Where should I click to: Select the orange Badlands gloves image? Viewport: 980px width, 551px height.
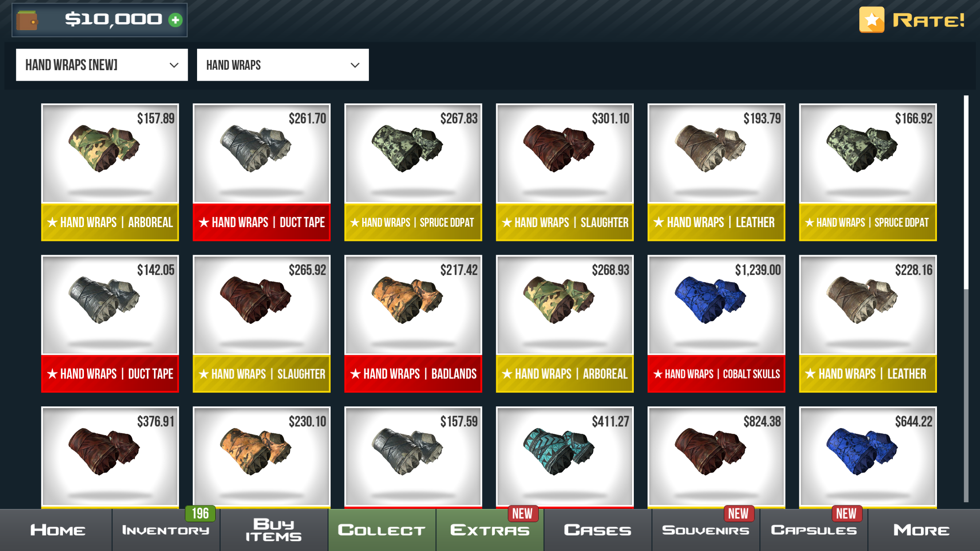(407, 300)
